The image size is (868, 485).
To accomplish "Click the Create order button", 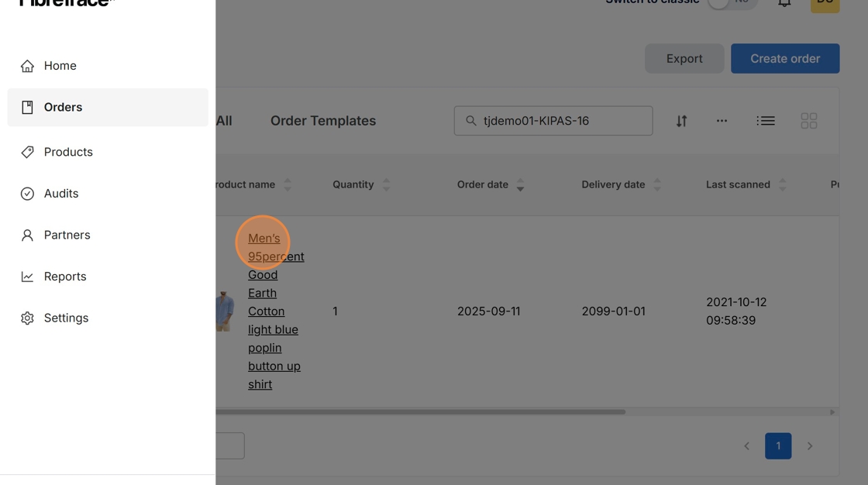I will tap(784, 59).
